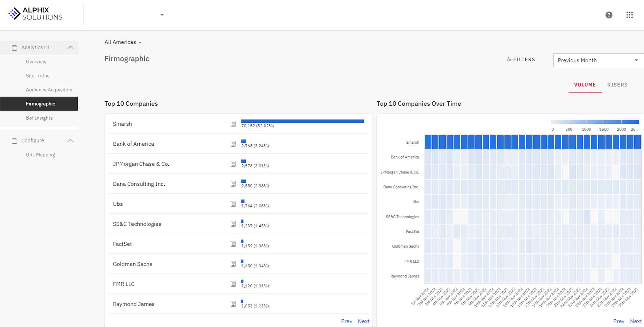Open the Goldman Sachs profile icon
Image resolution: width=644 pixels, height=327 pixels.
pos(233,264)
